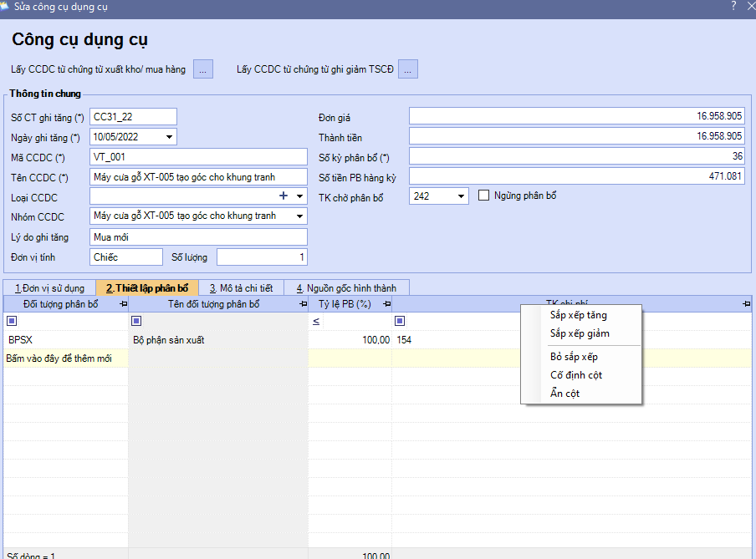Image resolution: width=756 pixels, height=559 pixels.
Task: Edit the Thành tiền field
Action: [577, 136]
